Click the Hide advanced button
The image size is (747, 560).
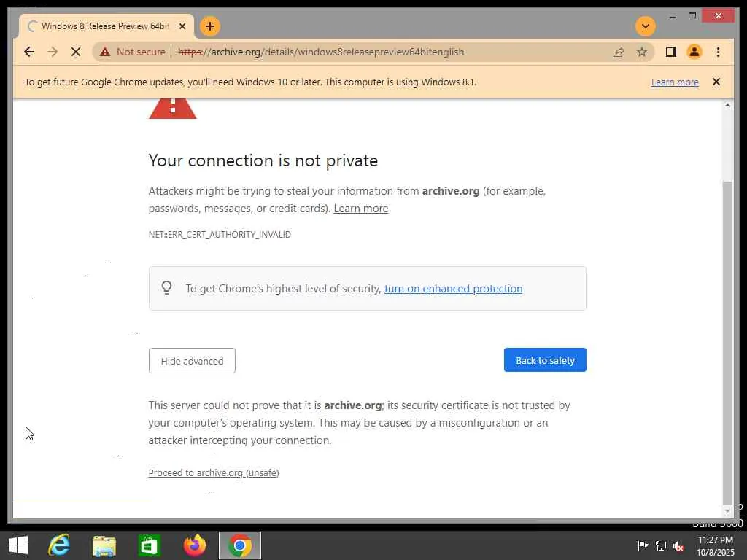(192, 361)
